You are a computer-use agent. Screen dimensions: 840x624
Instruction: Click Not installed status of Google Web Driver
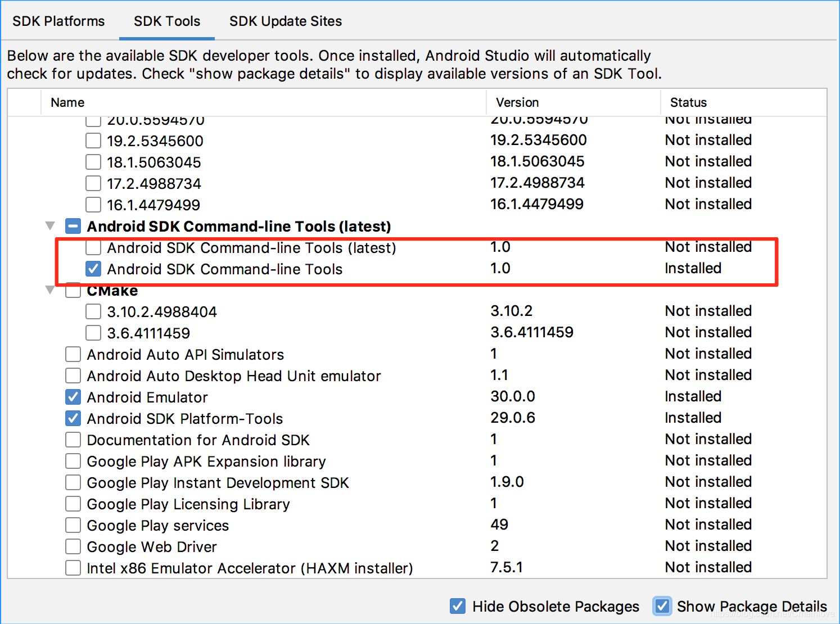pos(708,546)
